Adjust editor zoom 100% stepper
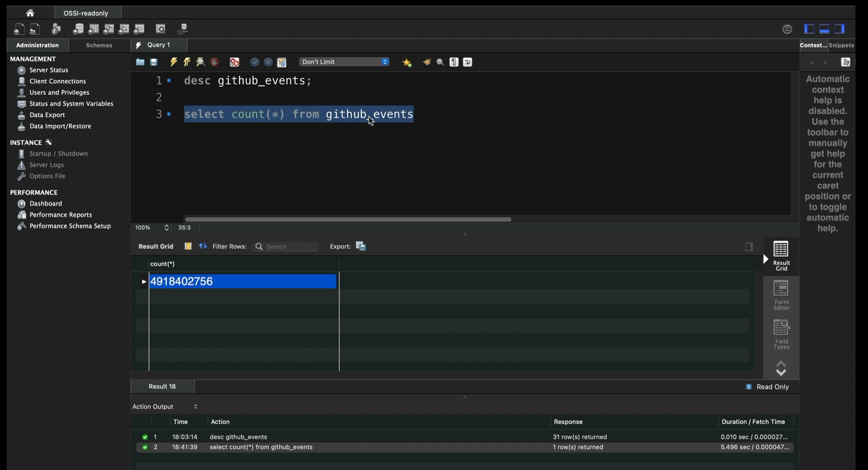The height and width of the screenshot is (470, 868). (166, 228)
